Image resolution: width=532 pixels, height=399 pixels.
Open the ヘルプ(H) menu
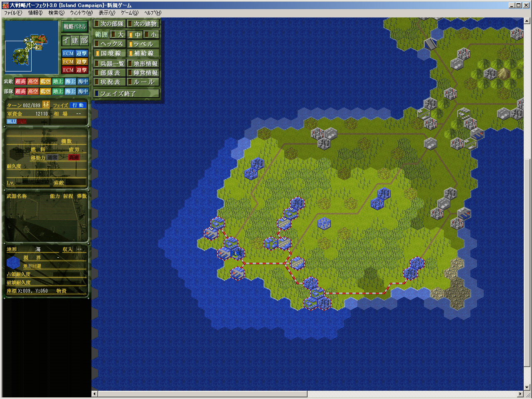tap(153, 13)
